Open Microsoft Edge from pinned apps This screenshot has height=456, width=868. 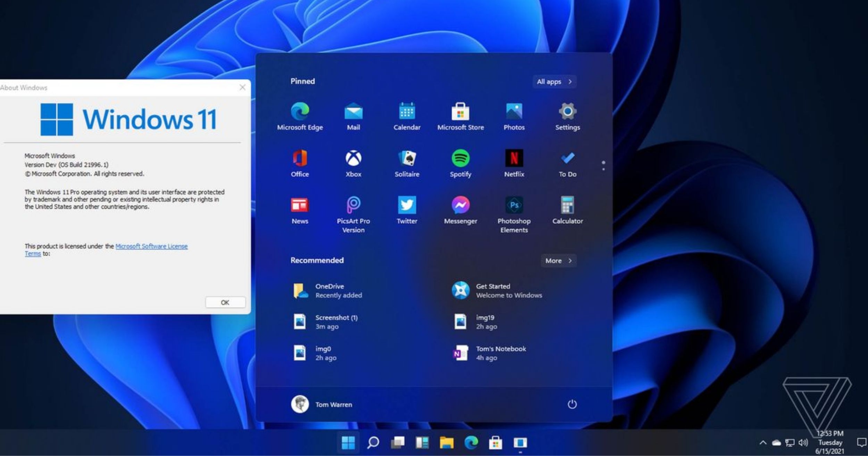pyautogui.click(x=300, y=117)
